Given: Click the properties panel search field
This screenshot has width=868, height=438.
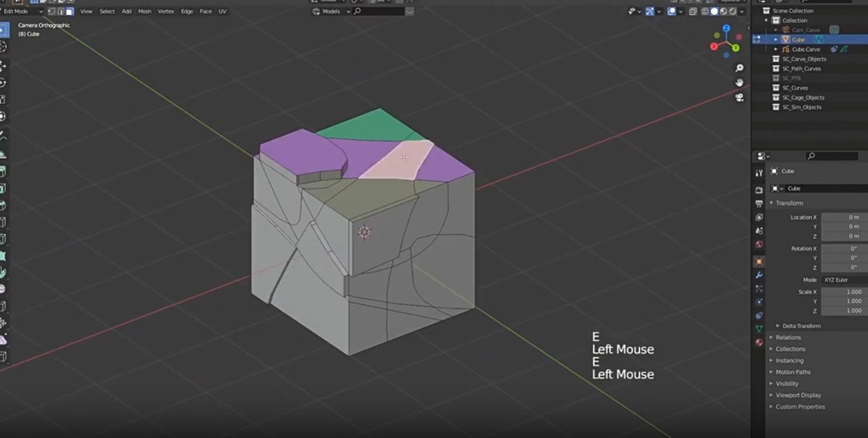Looking at the screenshot, I should tap(832, 156).
